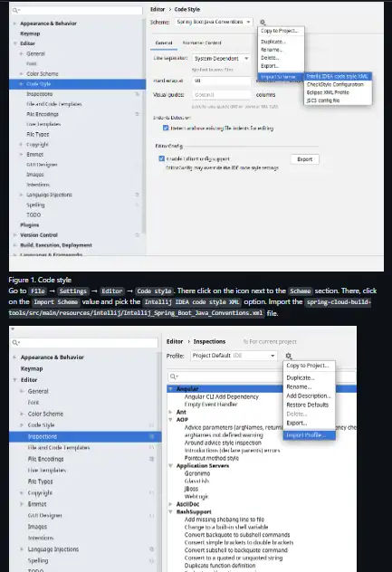
Task: Click the project icon on File Encodings row in Inspections figure
Action: (x=151, y=459)
